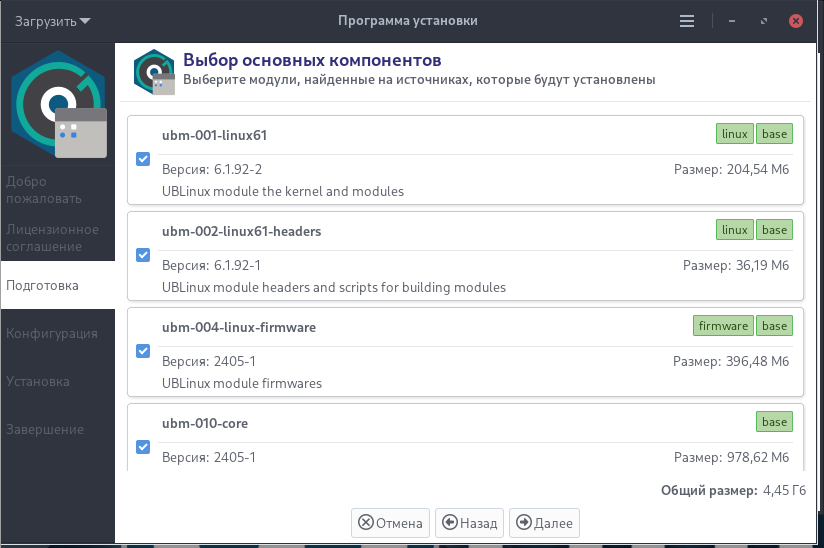Click the installer icon beside page heading

click(x=154, y=72)
